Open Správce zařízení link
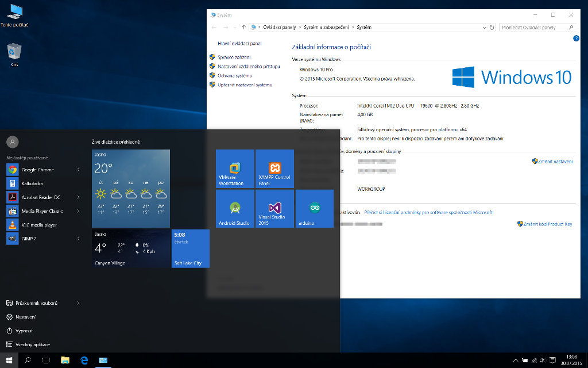Viewport: 588px width, 368px height. point(234,57)
